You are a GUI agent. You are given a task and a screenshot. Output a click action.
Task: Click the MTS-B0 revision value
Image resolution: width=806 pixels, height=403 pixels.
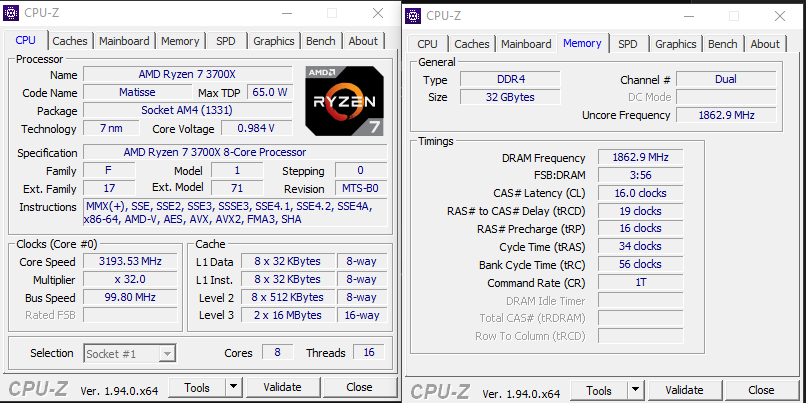(361, 189)
